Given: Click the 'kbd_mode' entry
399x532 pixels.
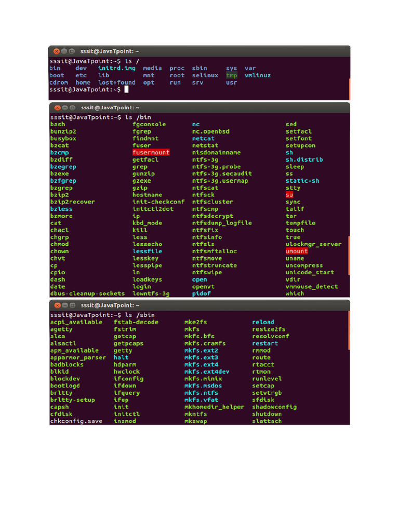Looking at the screenshot, I should click(147, 223).
